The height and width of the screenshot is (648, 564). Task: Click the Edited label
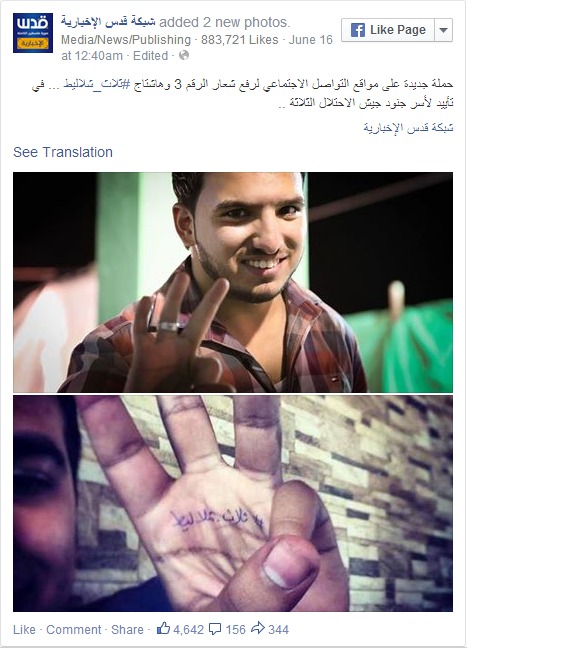[x=150, y=56]
